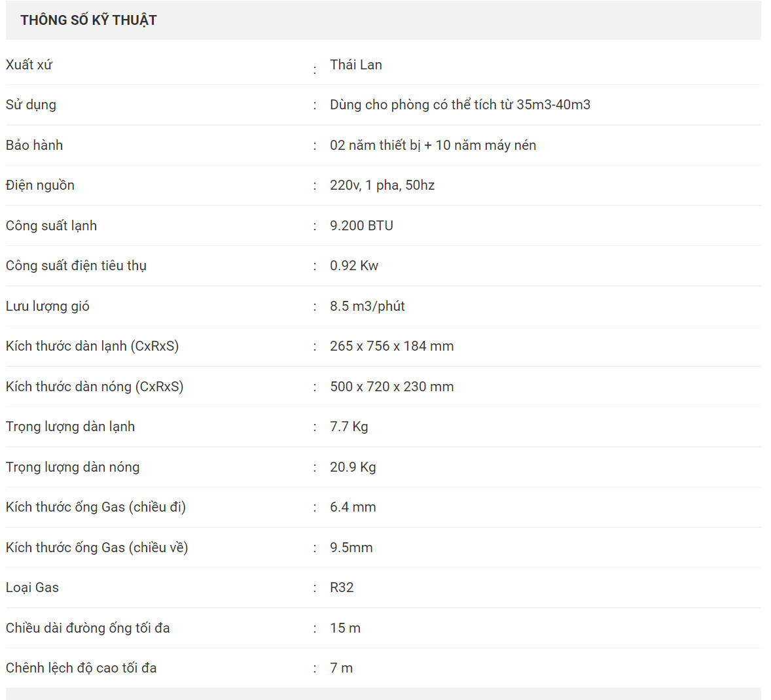This screenshot has width=771, height=700.
Task: Click the Xuất xứ label
Action: click(x=29, y=65)
